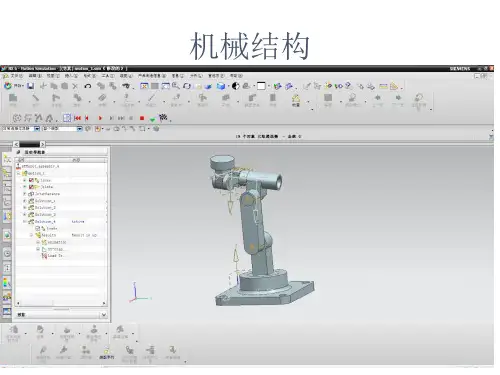The height and width of the screenshot is (375, 500).
Task: Click navigator horizontal scrollbar right arrow
Action: point(104,303)
